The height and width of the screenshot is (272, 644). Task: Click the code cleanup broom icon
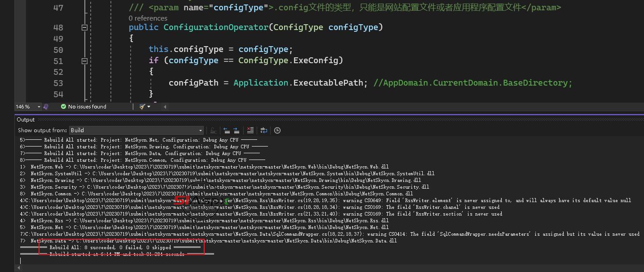(142, 107)
